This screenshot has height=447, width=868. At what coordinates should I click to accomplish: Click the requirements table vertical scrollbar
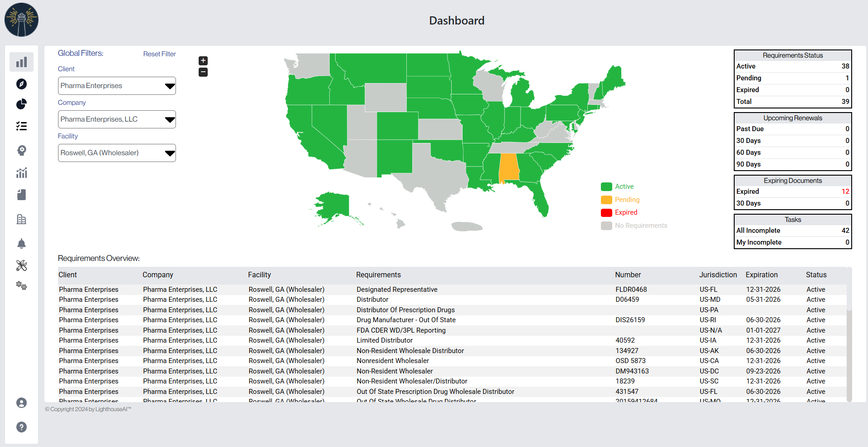pyautogui.click(x=849, y=340)
